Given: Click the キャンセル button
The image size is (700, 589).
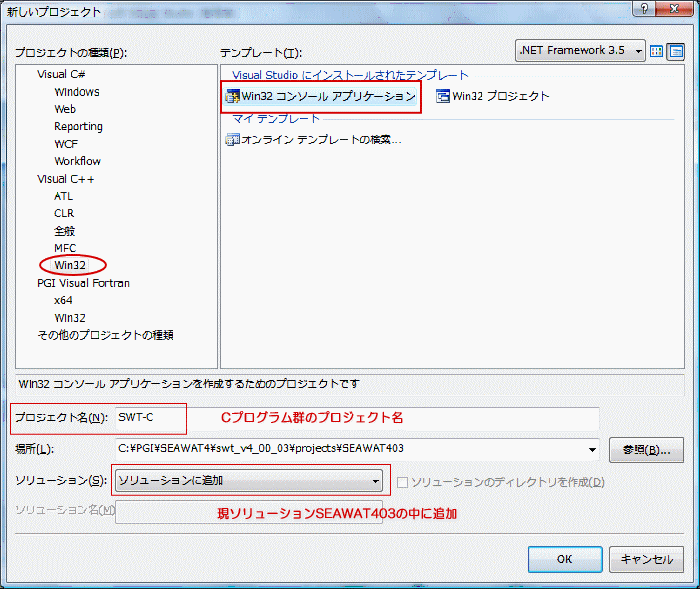Looking at the screenshot, I should pyautogui.click(x=646, y=560).
